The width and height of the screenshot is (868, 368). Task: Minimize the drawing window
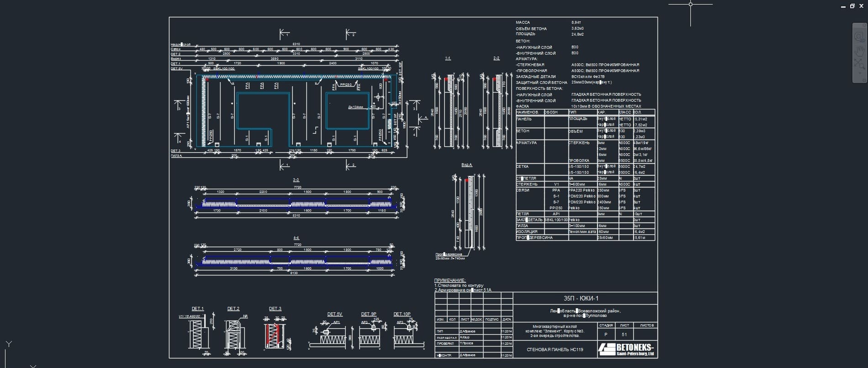tap(843, 6)
